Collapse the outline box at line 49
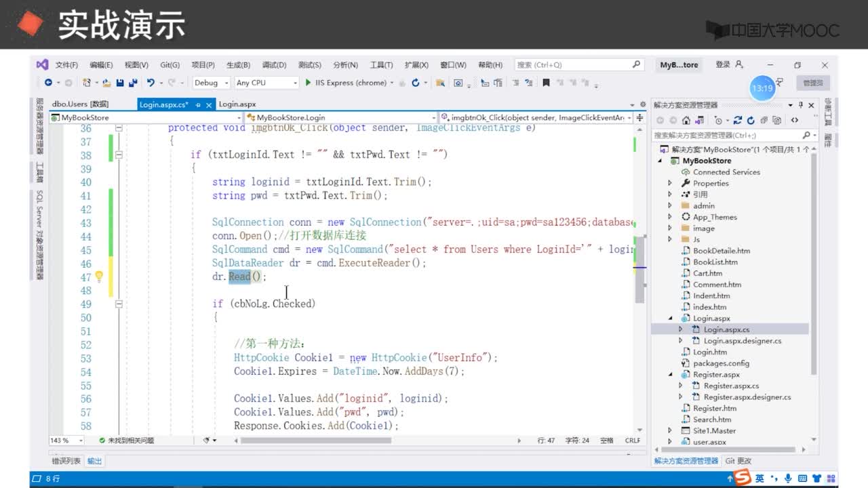The height and width of the screenshot is (488, 868). point(119,304)
